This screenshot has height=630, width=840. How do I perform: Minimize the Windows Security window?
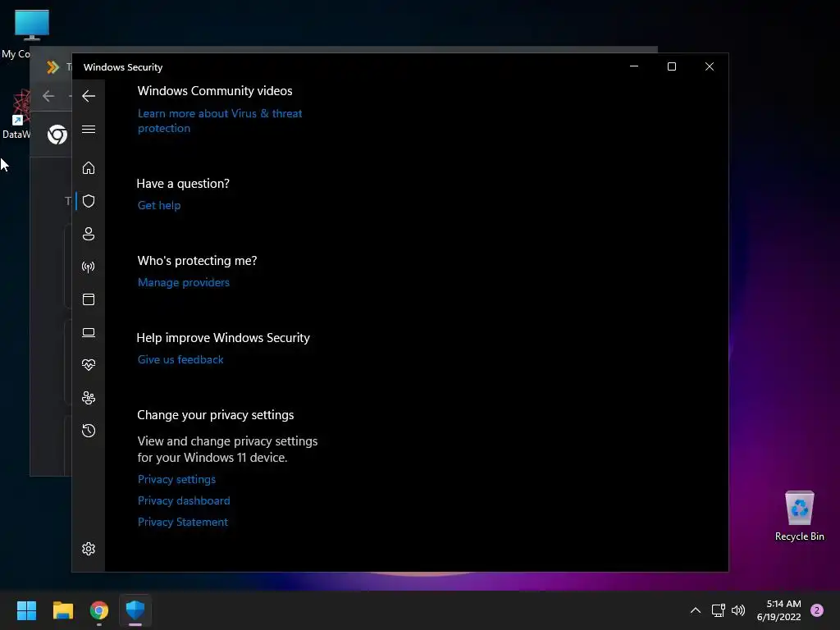pos(634,66)
